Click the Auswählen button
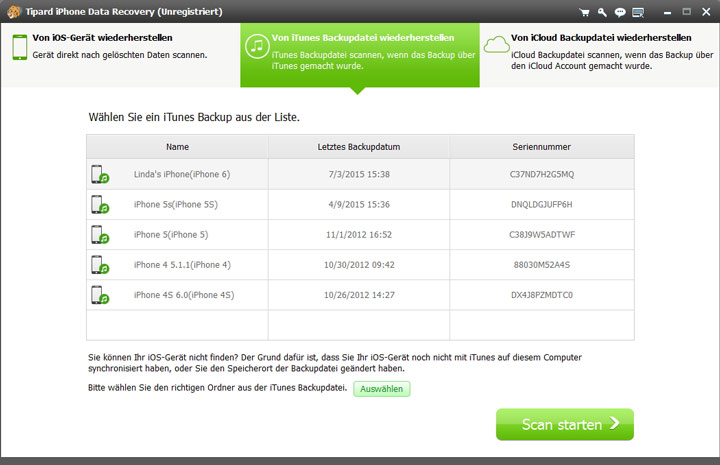The height and width of the screenshot is (465, 720). click(x=381, y=389)
